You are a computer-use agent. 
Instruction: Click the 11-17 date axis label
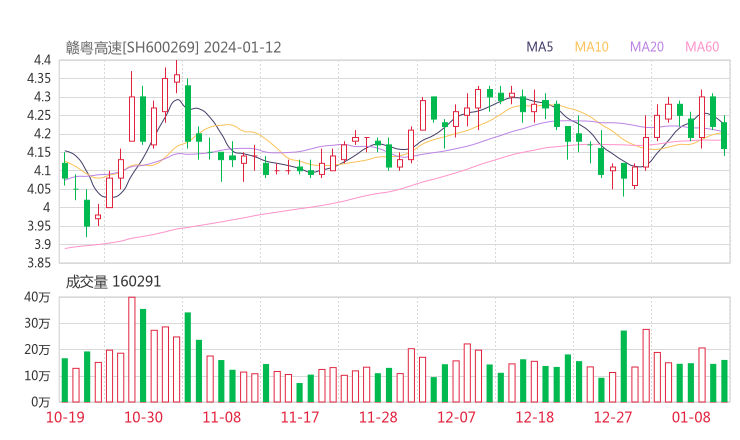[x=300, y=417]
